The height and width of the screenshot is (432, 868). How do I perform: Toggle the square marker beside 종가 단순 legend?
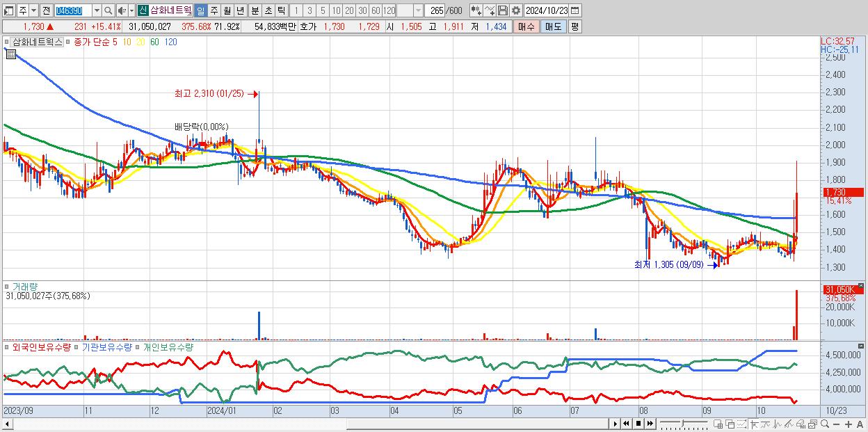69,42
